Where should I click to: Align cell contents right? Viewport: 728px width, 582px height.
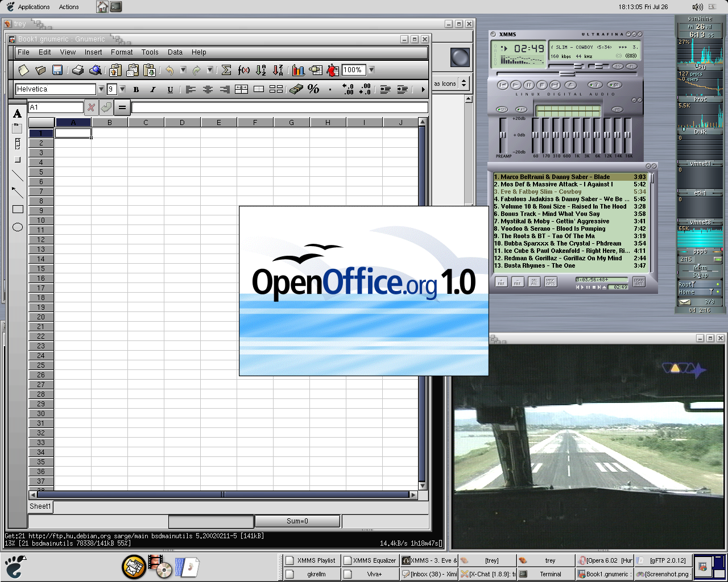225,89
